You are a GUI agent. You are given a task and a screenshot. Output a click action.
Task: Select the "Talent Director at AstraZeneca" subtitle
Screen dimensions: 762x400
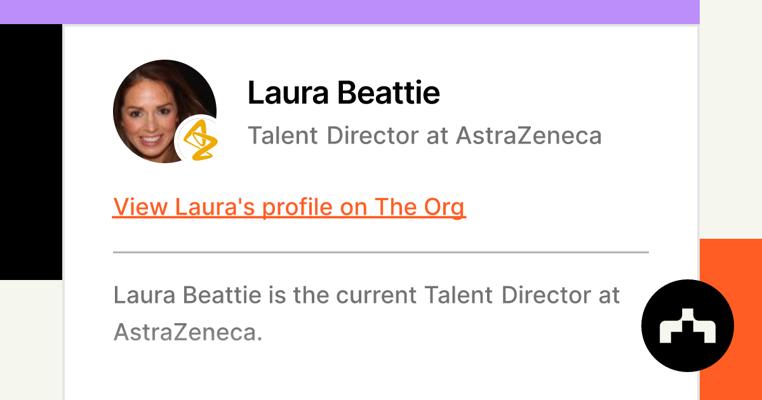point(424,135)
